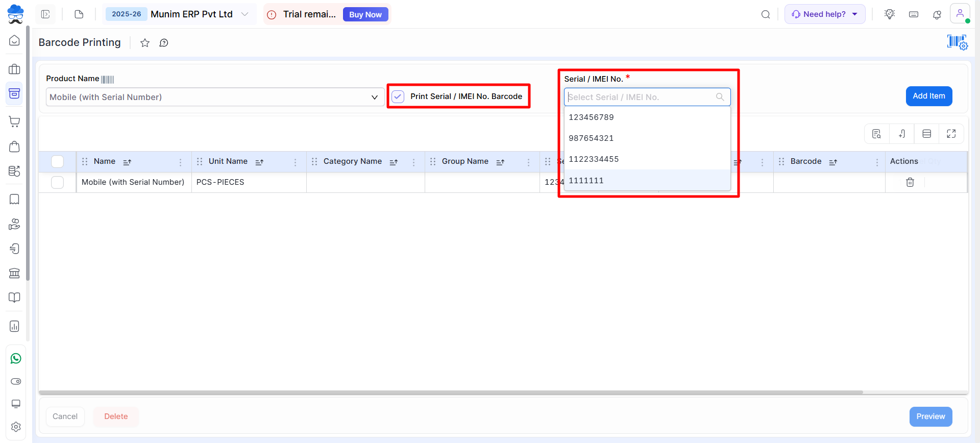This screenshot has width=980, height=443.
Task: Choose serial number 987654321 option
Action: pos(591,138)
